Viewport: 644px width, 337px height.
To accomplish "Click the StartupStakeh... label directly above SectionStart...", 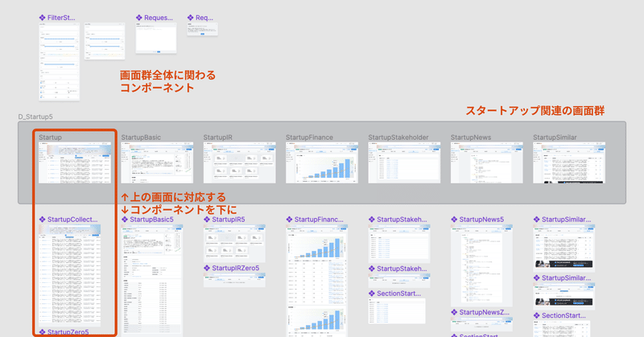I will tap(402, 269).
